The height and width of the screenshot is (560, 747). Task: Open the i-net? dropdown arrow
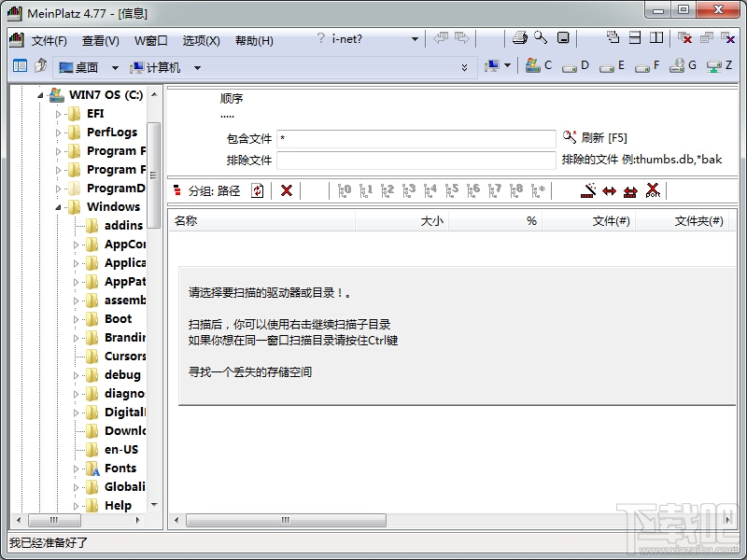[x=415, y=39]
